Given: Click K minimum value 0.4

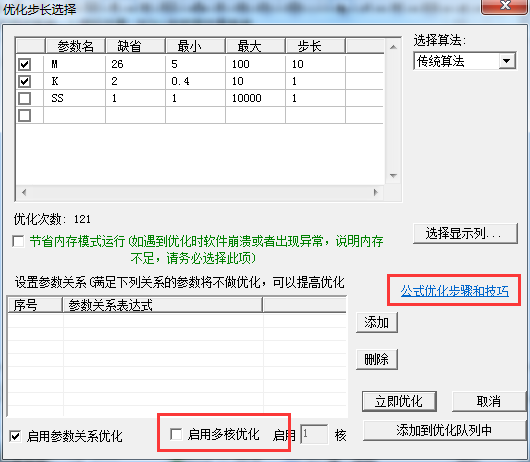Looking at the screenshot, I should coord(195,81).
